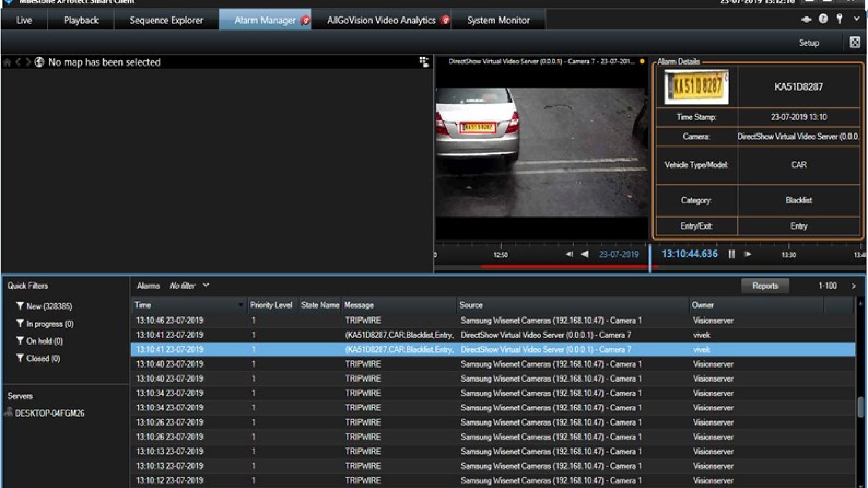
Task: Click the alert badge on AllGoVision tab
Action: click(446, 20)
